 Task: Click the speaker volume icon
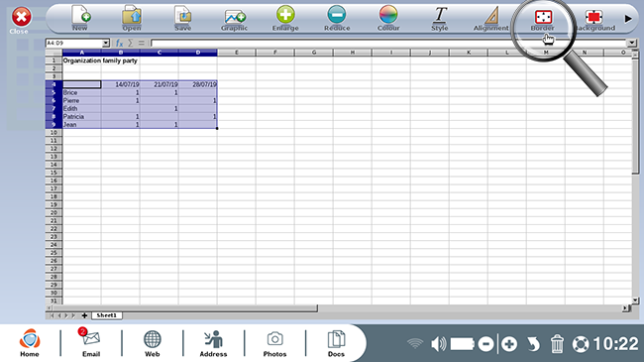438,343
